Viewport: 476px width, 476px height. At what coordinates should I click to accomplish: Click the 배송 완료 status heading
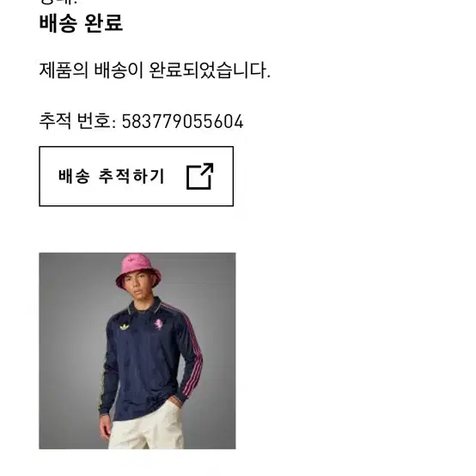[x=81, y=23]
